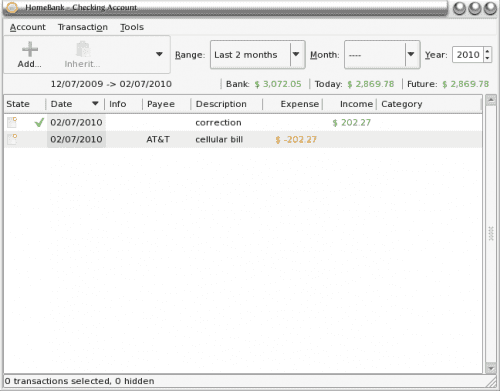Sort by Income column header
The height and width of the screenshot is (391, 500).
click(x=350, y=104)
